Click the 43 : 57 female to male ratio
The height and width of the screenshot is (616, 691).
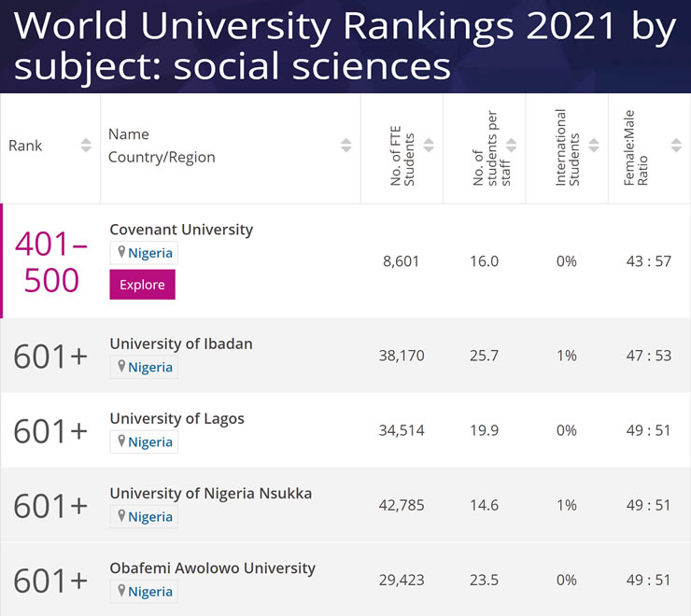649,261
